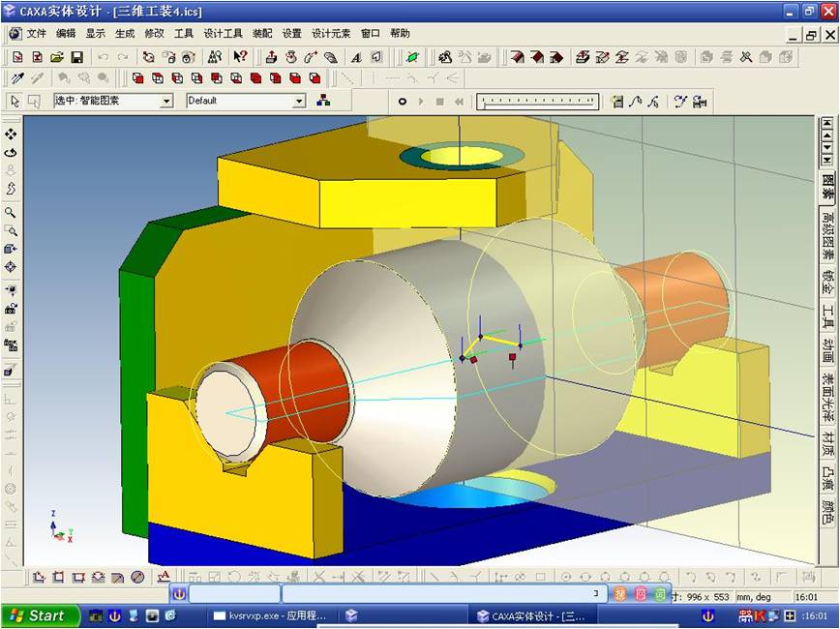Viewport: 840px width, 629px height.
Task: Click the text A tool icon
Action: click(x=356, y=57)
